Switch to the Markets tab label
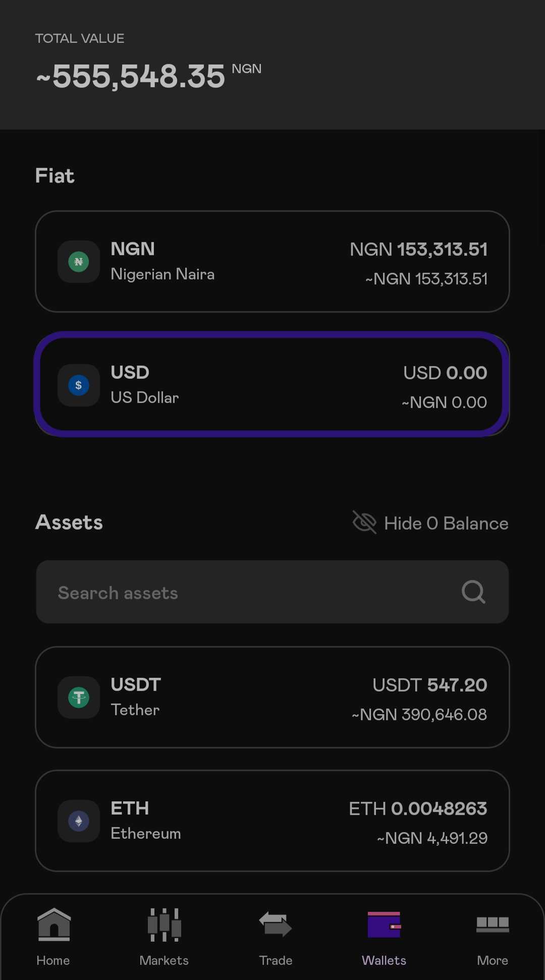This screenshot has height=980, width=545. 164,960
